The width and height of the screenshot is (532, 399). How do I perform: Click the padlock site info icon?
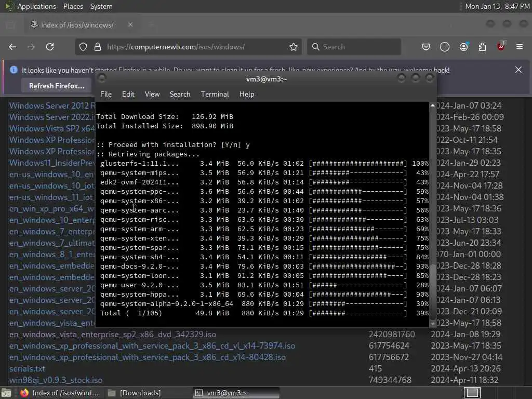[x=98, y=47]
